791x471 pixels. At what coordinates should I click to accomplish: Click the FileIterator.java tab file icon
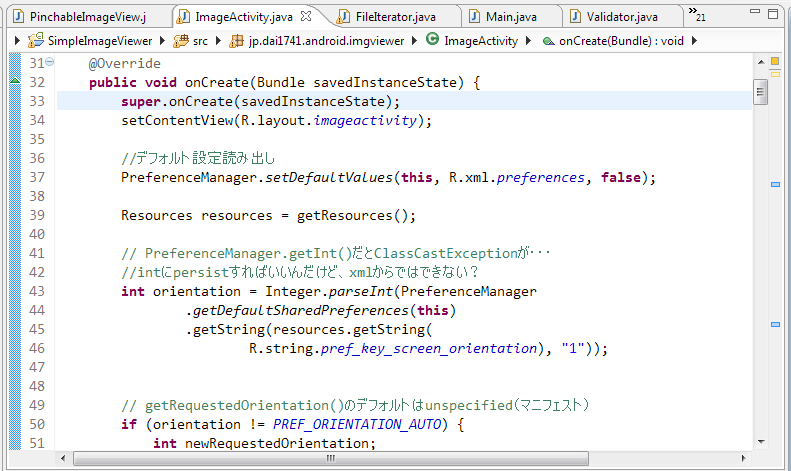343,17
